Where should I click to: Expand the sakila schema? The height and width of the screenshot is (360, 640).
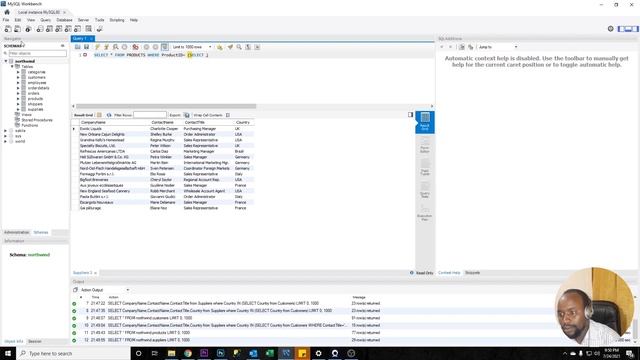pos(6,131)
